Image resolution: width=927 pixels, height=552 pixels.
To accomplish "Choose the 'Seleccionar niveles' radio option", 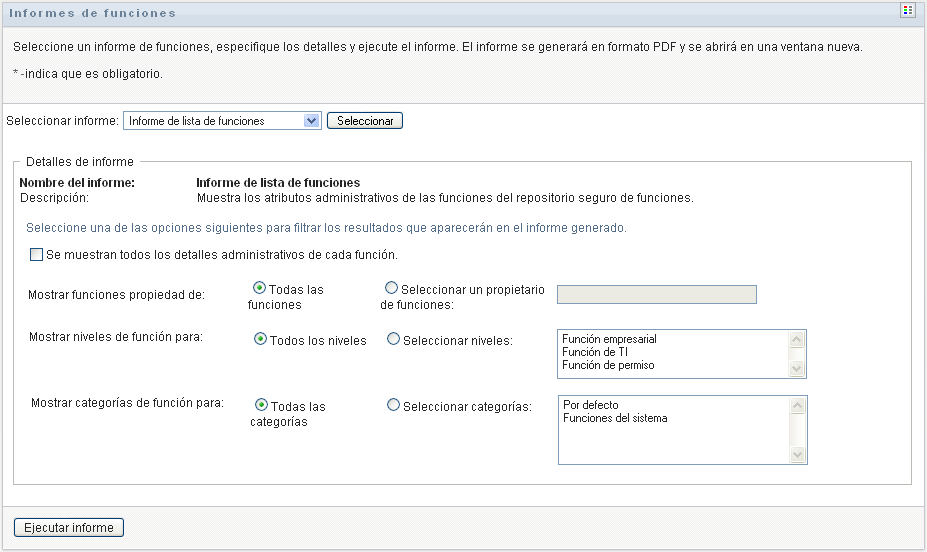I will [x=393, y=339].
